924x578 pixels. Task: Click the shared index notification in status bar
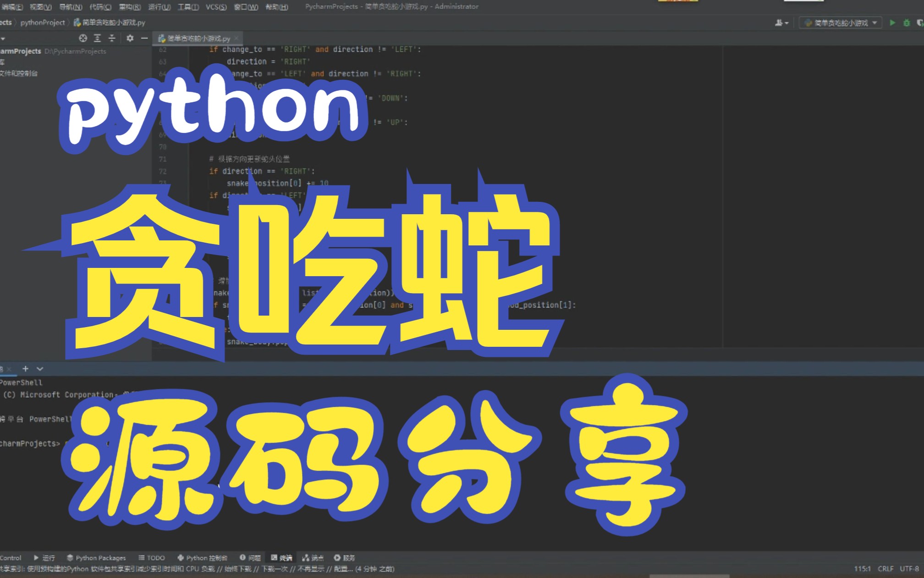(197, 569)
